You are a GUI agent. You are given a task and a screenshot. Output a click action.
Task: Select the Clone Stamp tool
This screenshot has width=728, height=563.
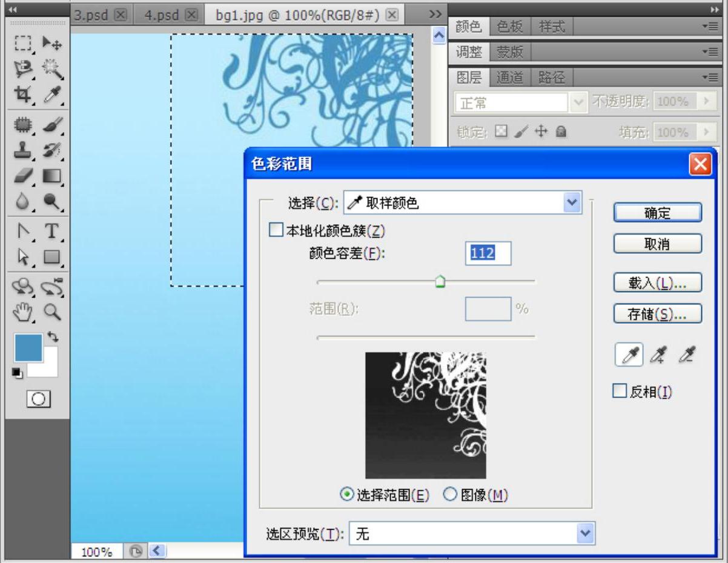[x=23, y=150]
